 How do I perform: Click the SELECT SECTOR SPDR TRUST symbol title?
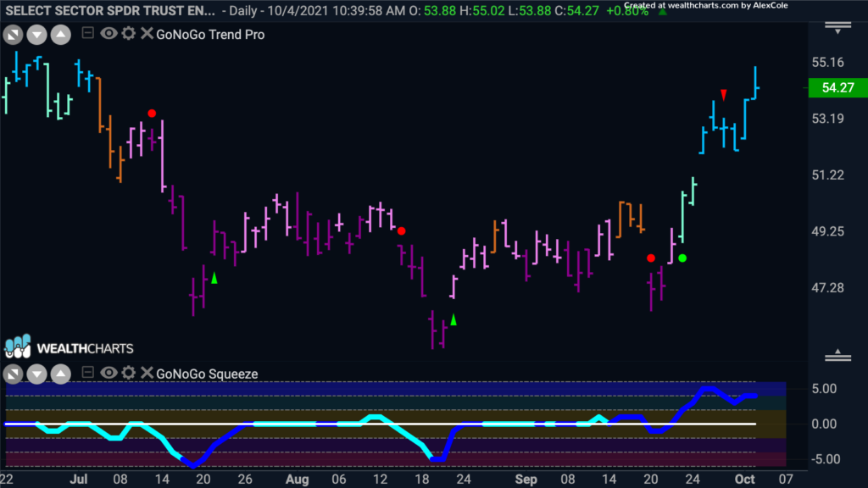pyautogui.click(x=110, y=10)
